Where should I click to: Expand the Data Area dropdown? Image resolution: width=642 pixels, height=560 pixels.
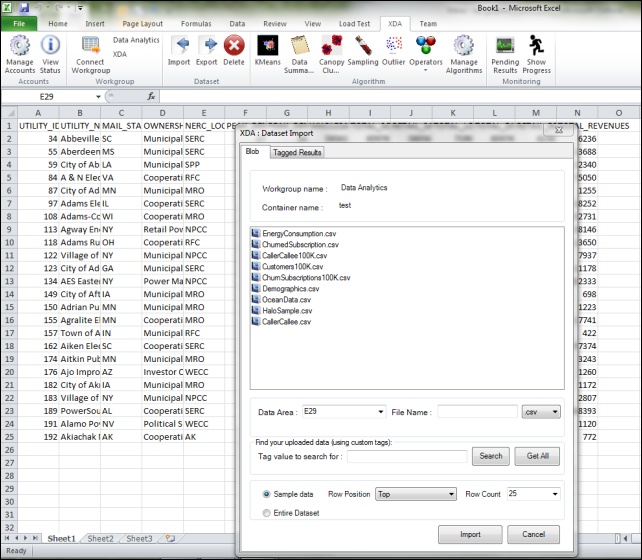pos(381,411)
